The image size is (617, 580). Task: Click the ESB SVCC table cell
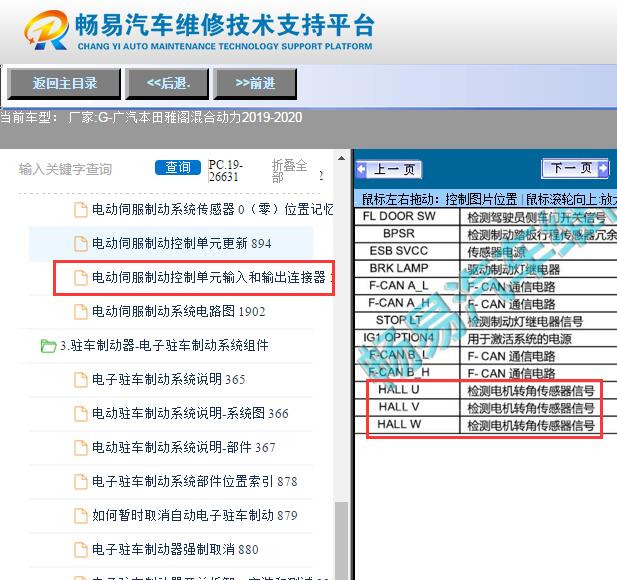pos(407,251)
